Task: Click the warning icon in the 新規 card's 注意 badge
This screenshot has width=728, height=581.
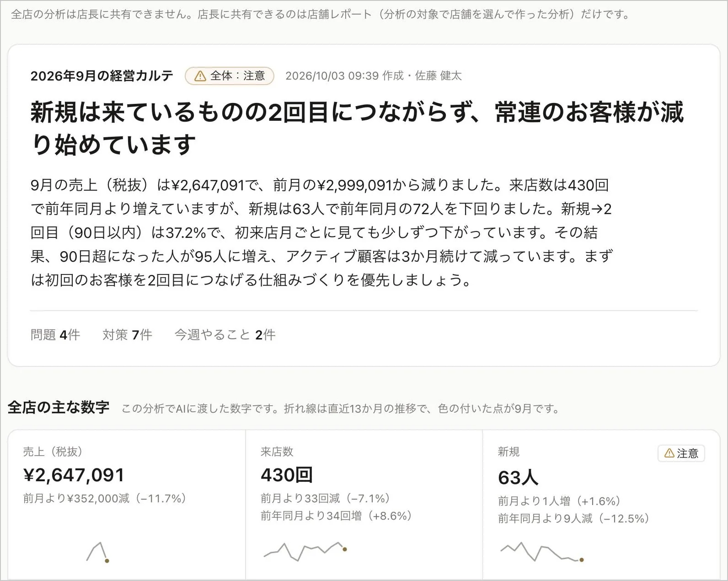Action: (x=669, y=453)
